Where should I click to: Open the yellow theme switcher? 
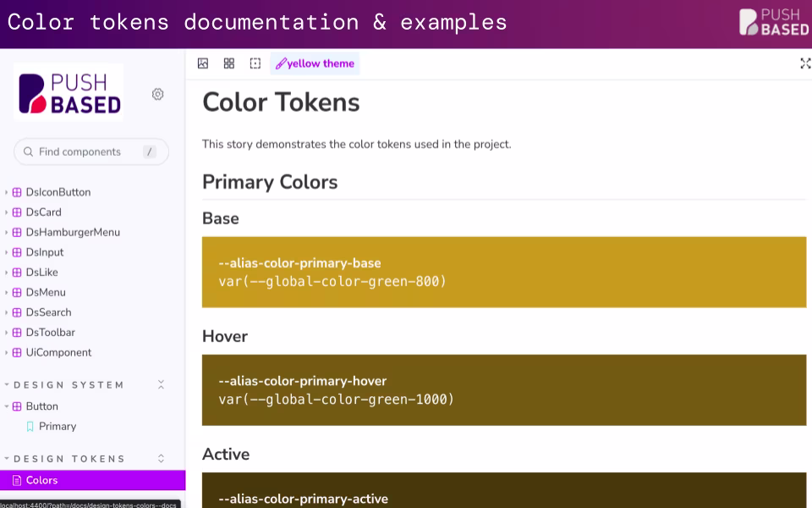[315, 63]
